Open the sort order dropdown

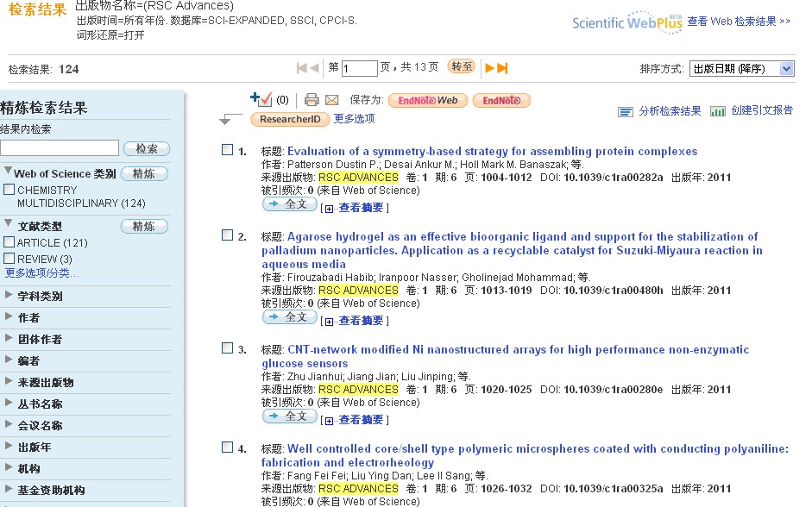tap(742, 68)
